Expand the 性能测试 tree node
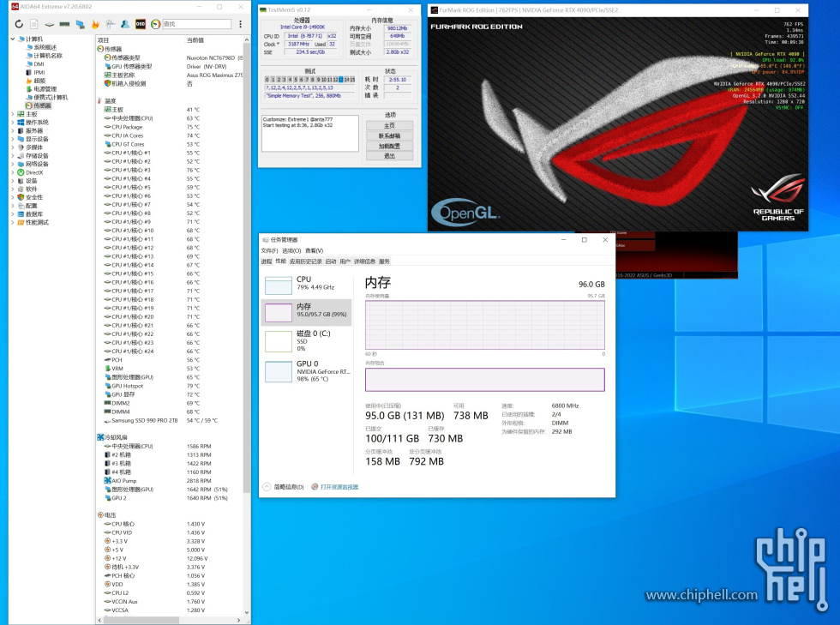 click(13, 222)
